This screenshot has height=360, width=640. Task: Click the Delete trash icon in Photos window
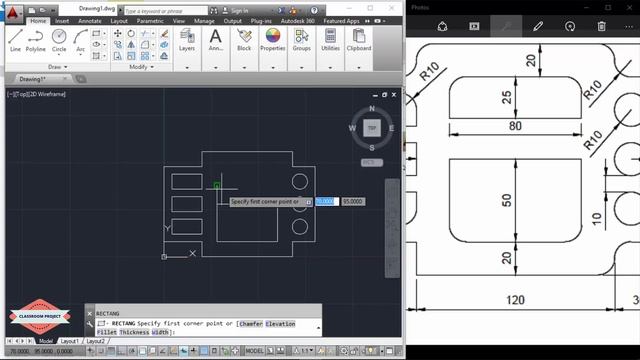(601, 27)
